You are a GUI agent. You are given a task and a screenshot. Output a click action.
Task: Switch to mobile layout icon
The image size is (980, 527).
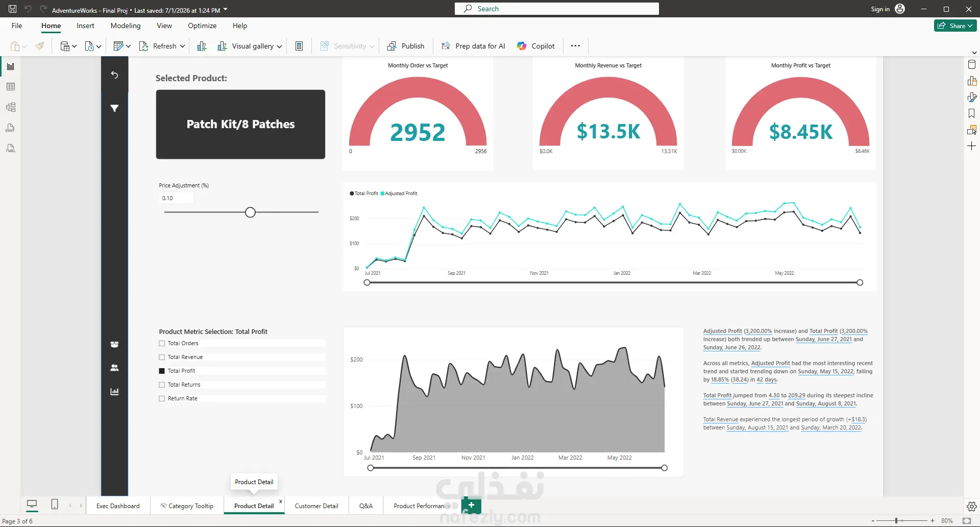55,505
